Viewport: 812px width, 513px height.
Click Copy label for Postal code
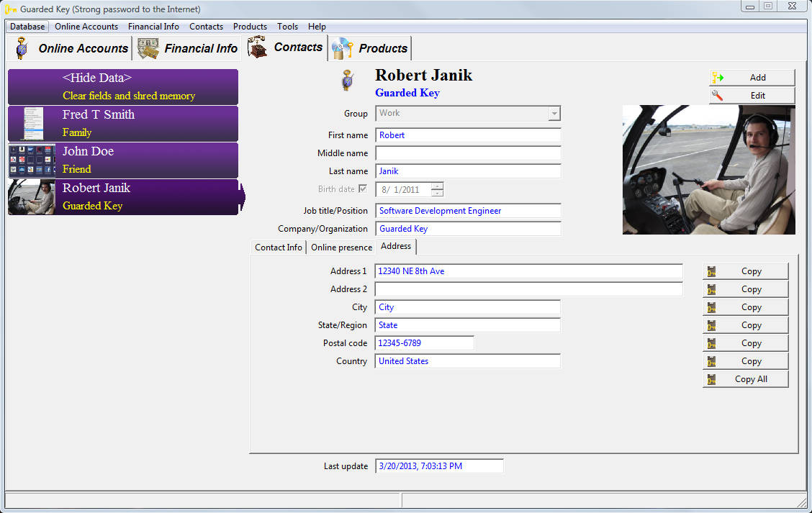coord(752,343)
